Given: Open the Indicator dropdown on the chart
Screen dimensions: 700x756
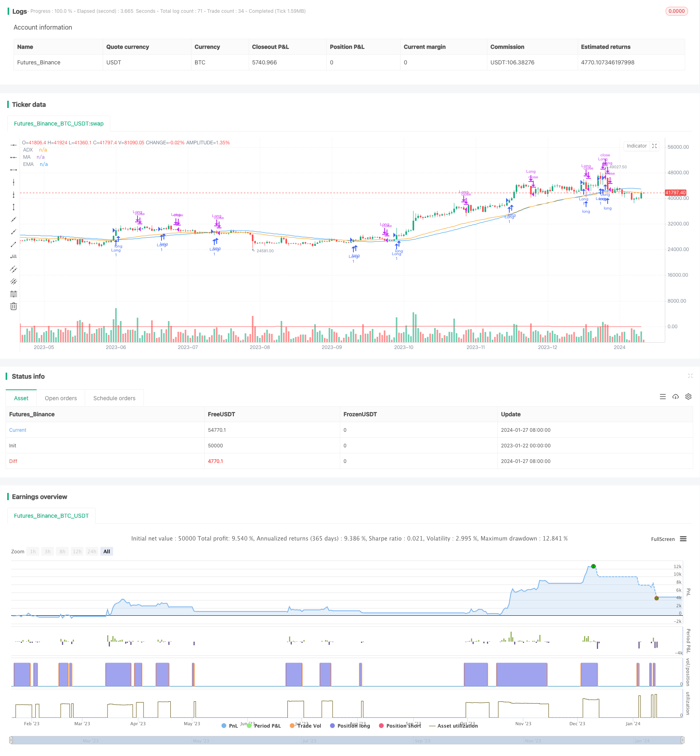Looking at the screenshot, I should (637, 146).
